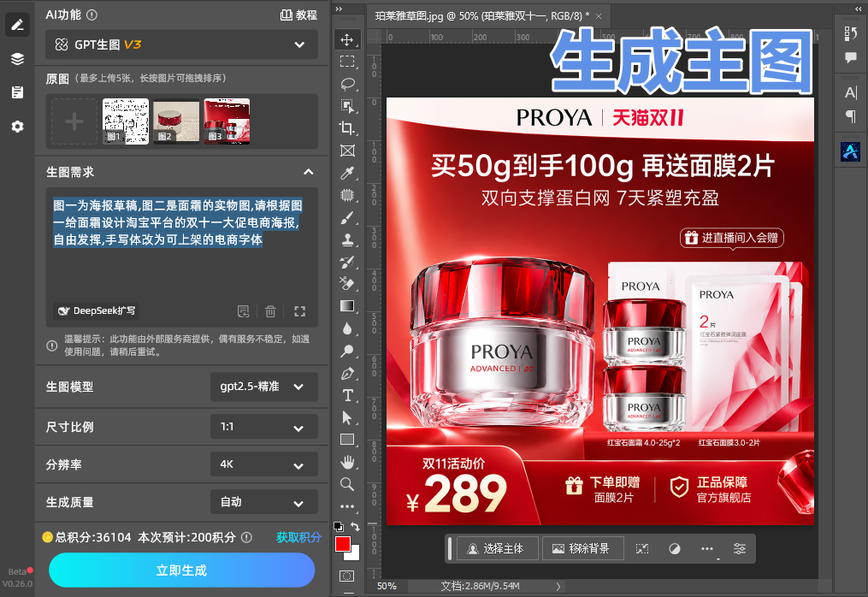Click the add image plus placeholder
This screenshot has width=868, height=597.
point(74,121)
